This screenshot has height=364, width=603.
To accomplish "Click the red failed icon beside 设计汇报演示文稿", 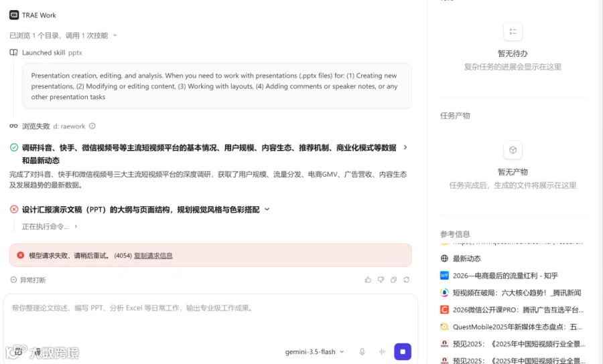I will pos(14,209).
